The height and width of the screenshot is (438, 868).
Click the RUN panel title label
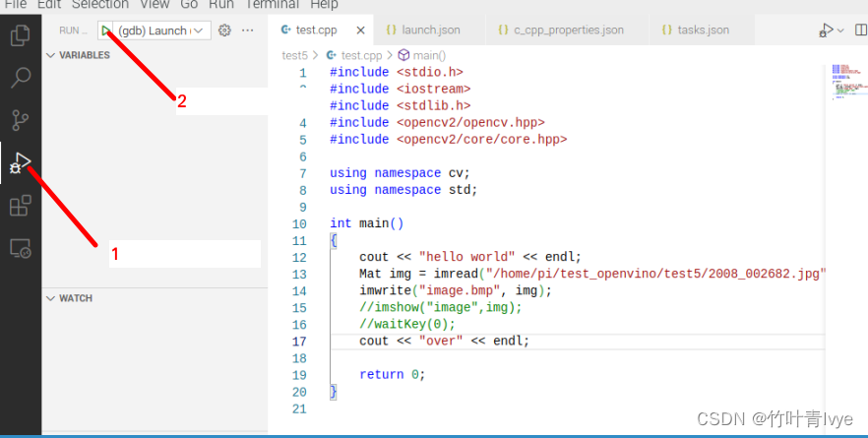(x=73, y=31)
